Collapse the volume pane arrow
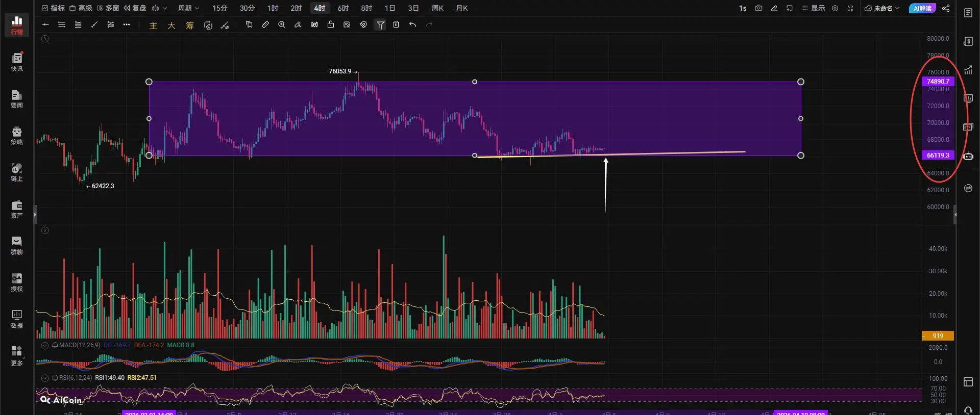Viewport: 980px width, 415px height. (x=45, y=230)
